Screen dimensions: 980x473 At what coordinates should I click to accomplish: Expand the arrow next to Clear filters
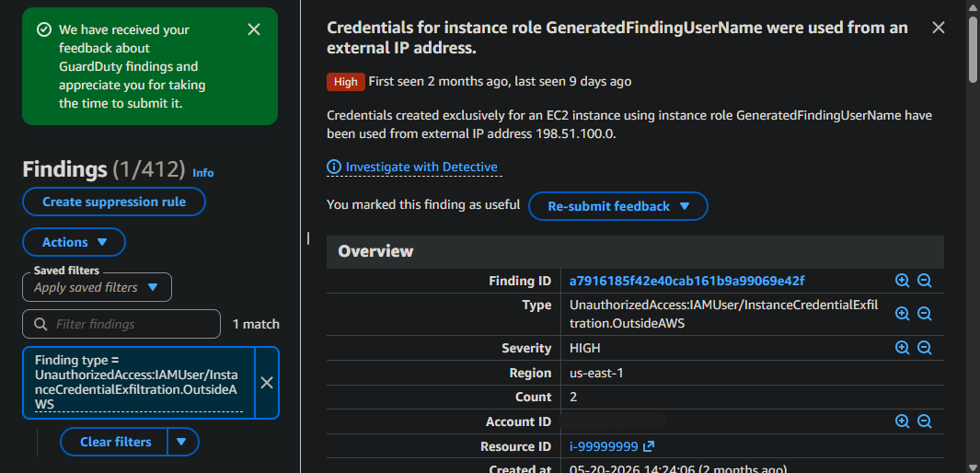(x=182, y=442)
